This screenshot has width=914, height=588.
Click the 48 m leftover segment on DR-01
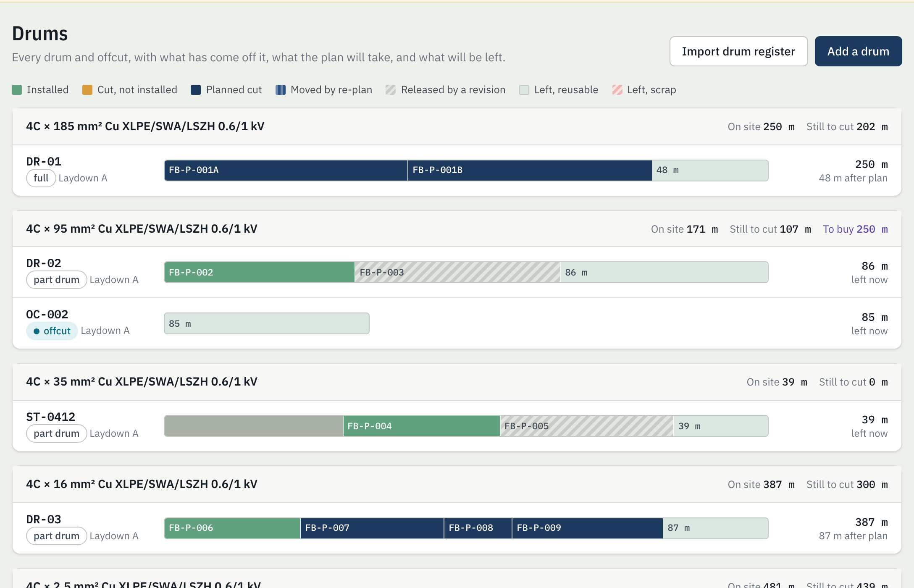tap(710, 171)
